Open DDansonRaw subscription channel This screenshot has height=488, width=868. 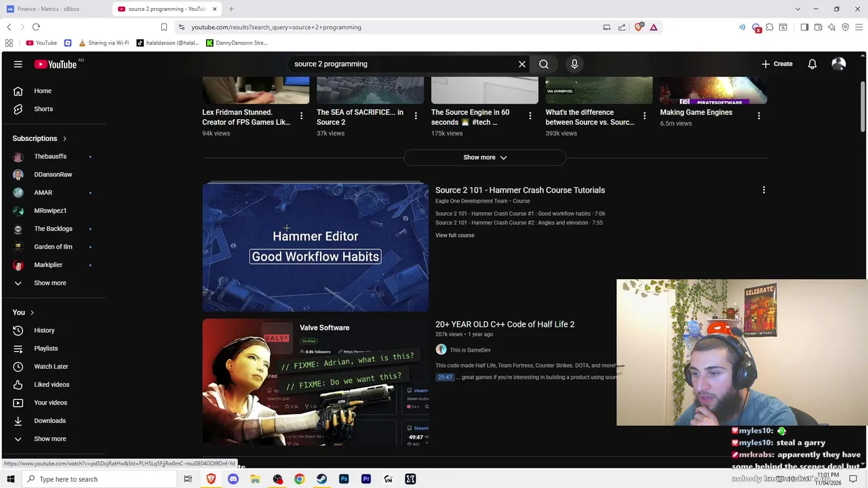[54, 174]
